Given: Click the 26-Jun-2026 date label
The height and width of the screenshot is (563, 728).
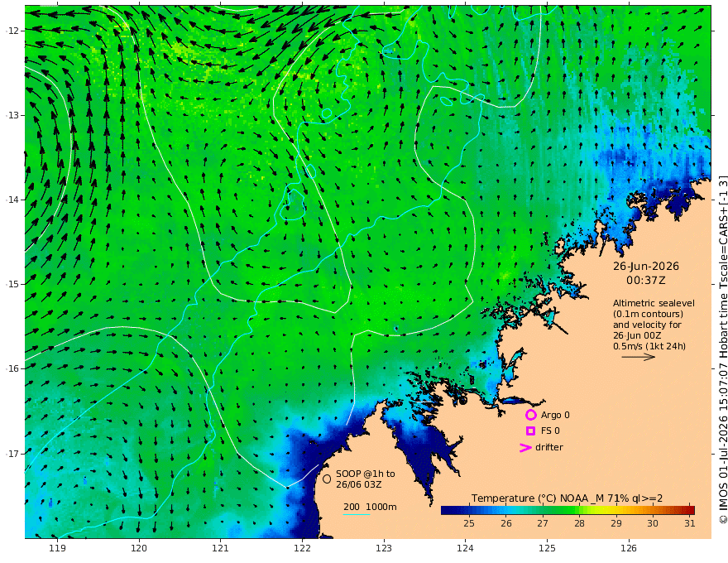Looking at the screenshot, I should point(646,266).
